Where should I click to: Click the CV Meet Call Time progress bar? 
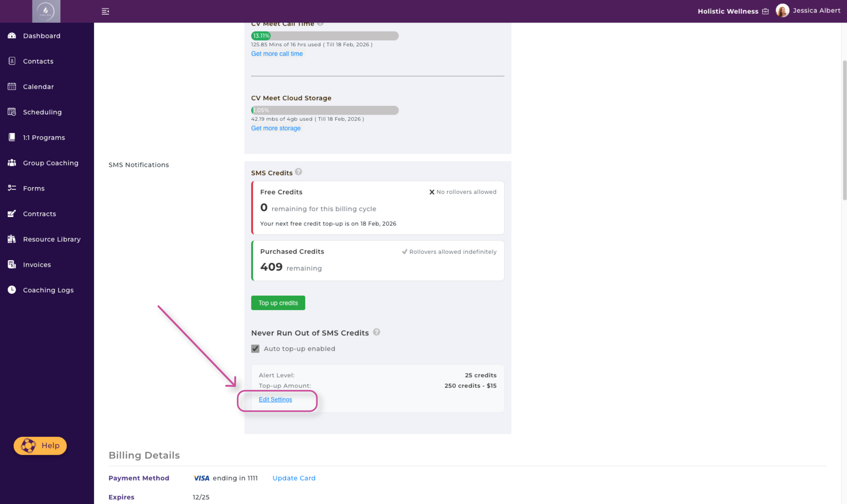tap(324, 36)
